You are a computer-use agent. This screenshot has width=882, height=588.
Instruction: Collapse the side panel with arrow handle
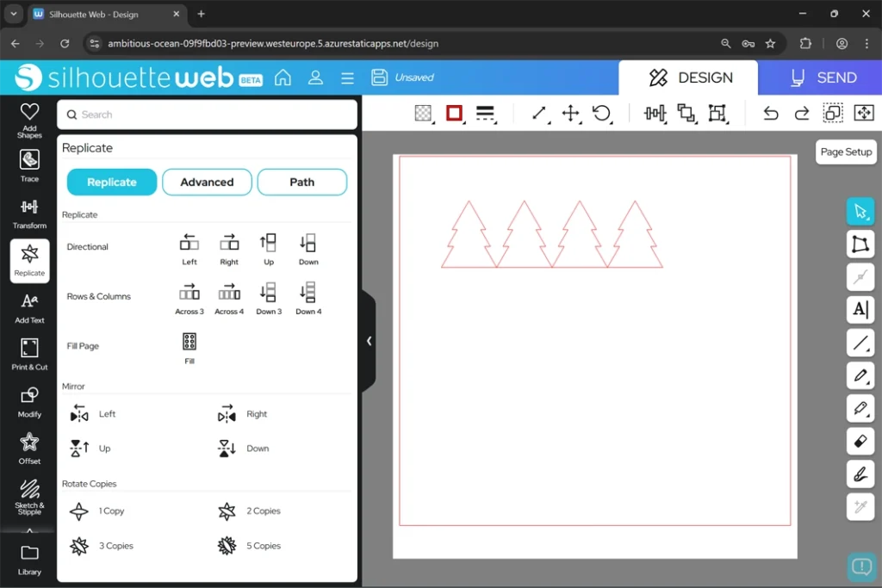click(369, 341)
